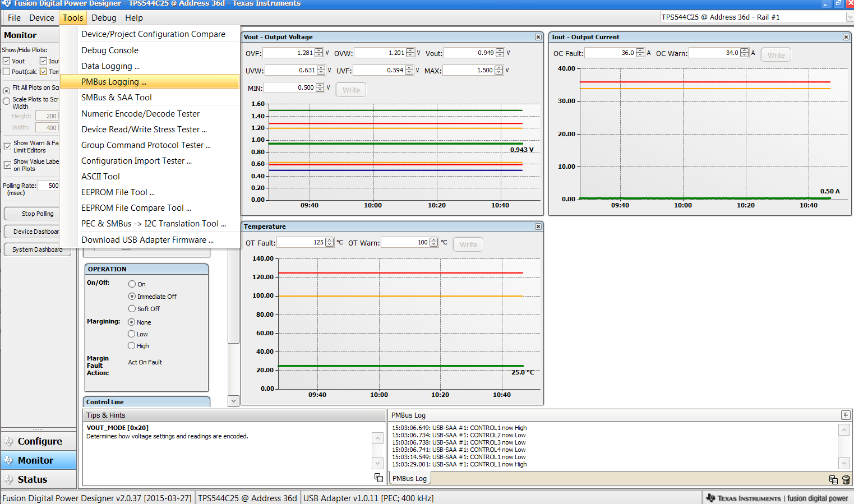Collapse the panel using the chevron near Control Line
The width and height of the screenshot is (854, 504).
coord(233,401)
